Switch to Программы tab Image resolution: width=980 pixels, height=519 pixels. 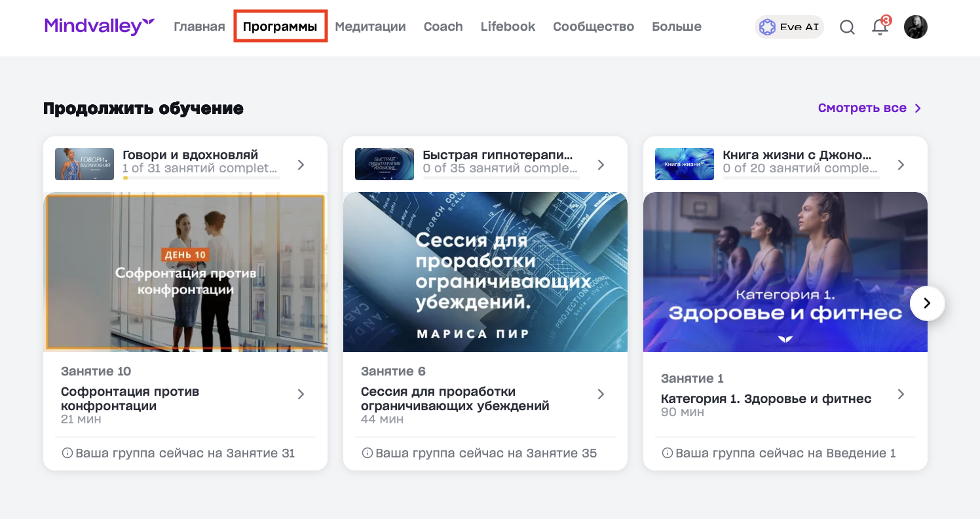280,27
